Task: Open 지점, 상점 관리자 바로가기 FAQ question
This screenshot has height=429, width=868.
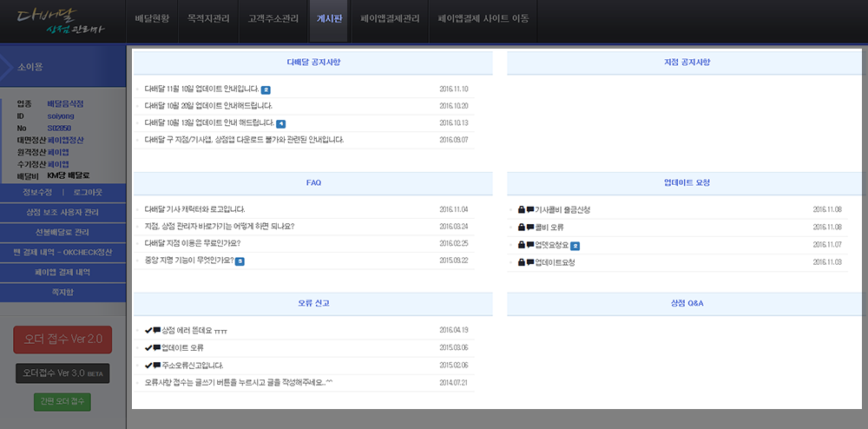Action: pos(220,226)
